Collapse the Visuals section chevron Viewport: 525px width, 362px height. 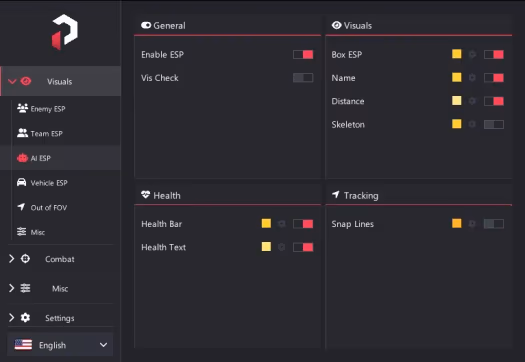pyautogui.click(x=12, y=81)
